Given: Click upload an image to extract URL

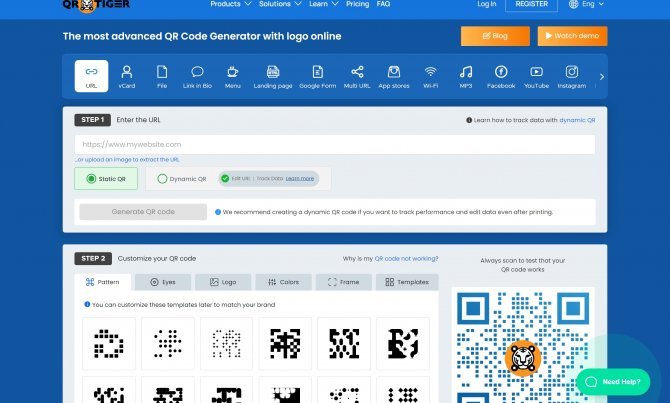Looking at the screenshot, I should point(127,159).
